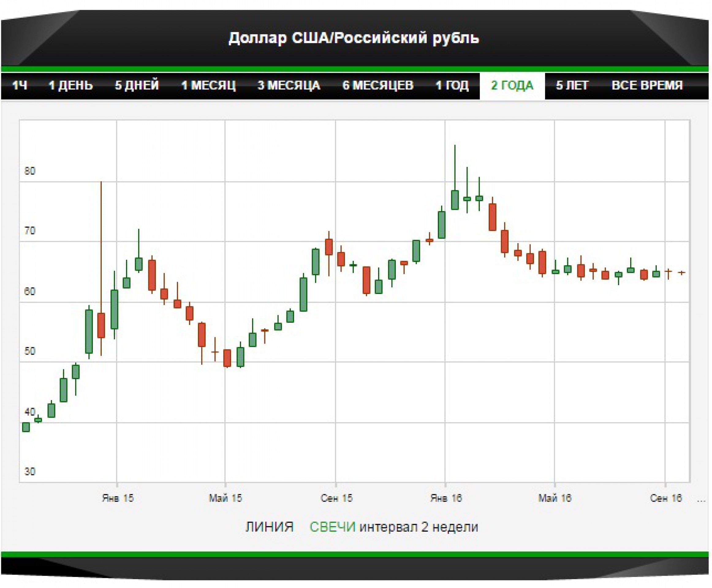Click the Май 15 axis label
Screen dimensions: 712x588
tap(225, 498)
